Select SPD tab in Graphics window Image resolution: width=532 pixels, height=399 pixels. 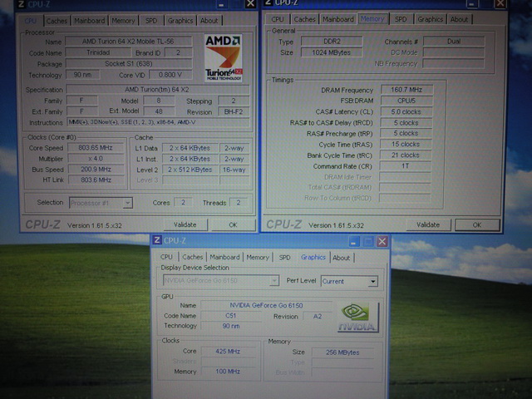[284, 257]
